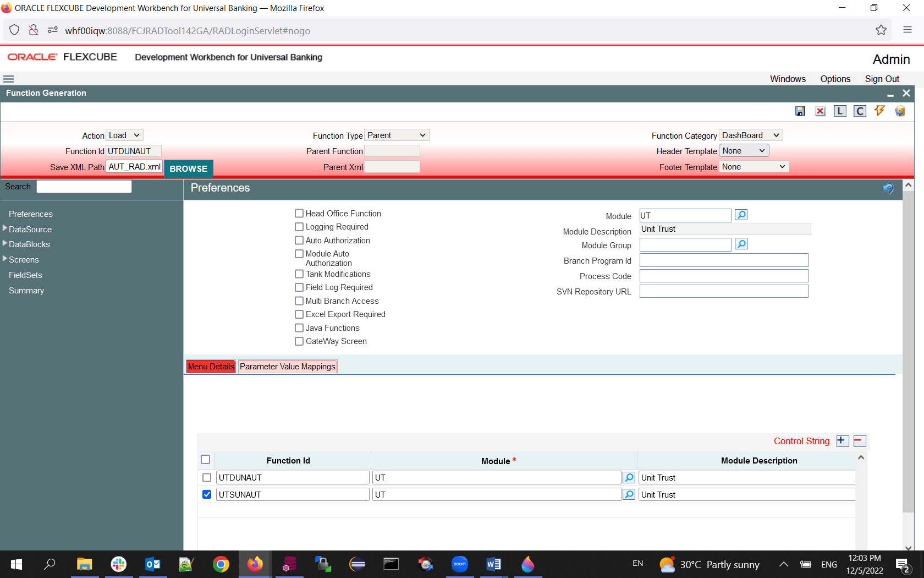This screenshot has height=578, width=924.
Task: Bookmark this page with the star icon
Action: point(881,30)
